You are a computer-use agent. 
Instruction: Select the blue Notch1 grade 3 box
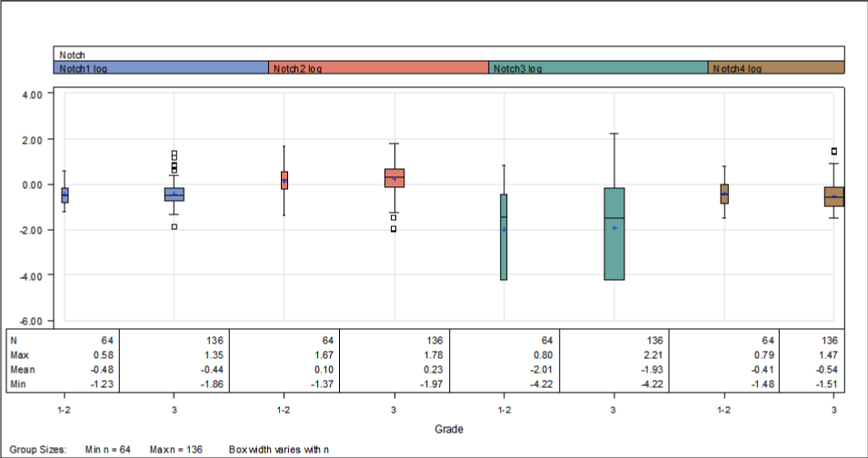175,194
